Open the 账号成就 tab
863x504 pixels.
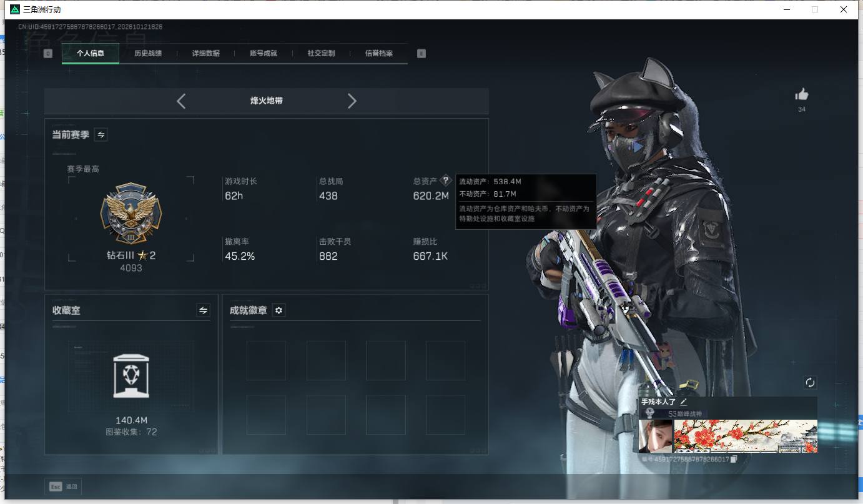pyautogui.click(x=264, y=54)
